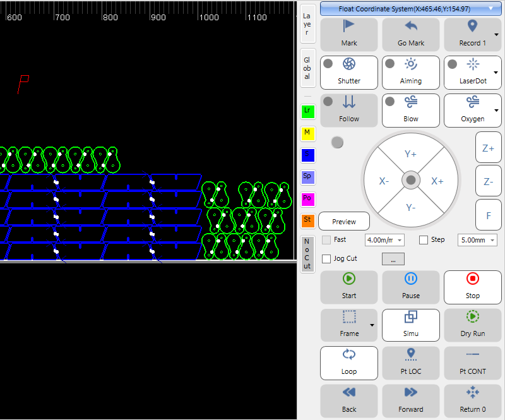Start the cutting job
Image resolution: width=505 pixels, height=420 pixels.
point(348,287)
